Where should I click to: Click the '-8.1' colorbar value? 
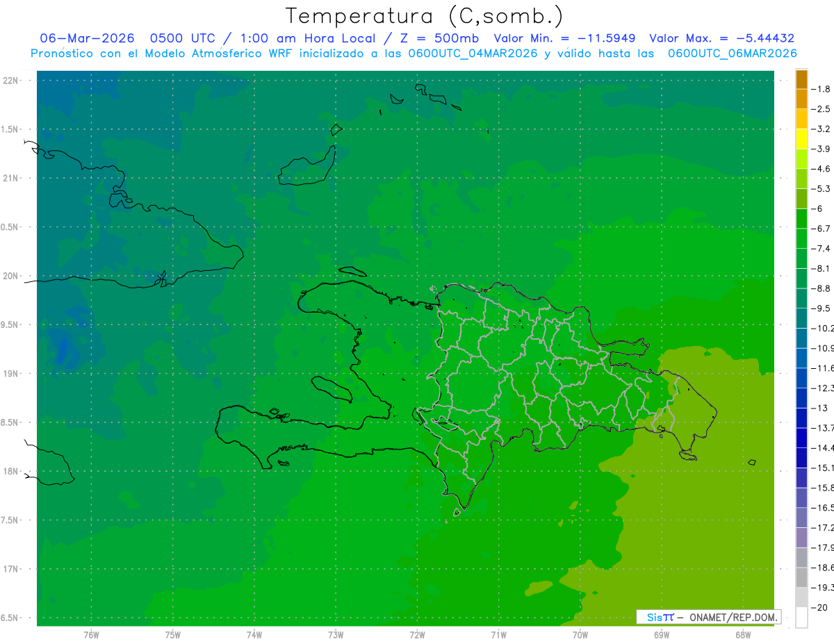820,268
